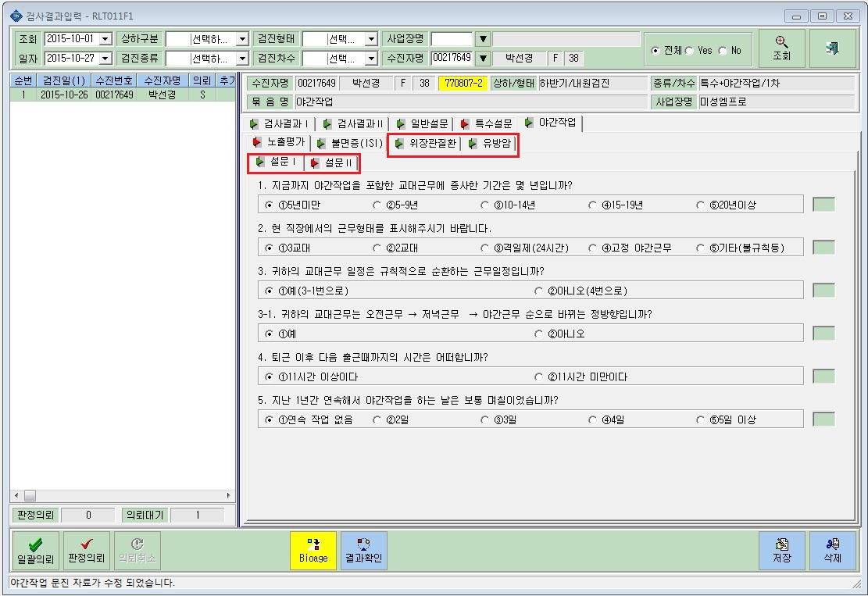Select the 박선경 row in the patient list
868x596 pixels.
coord(123,95)
